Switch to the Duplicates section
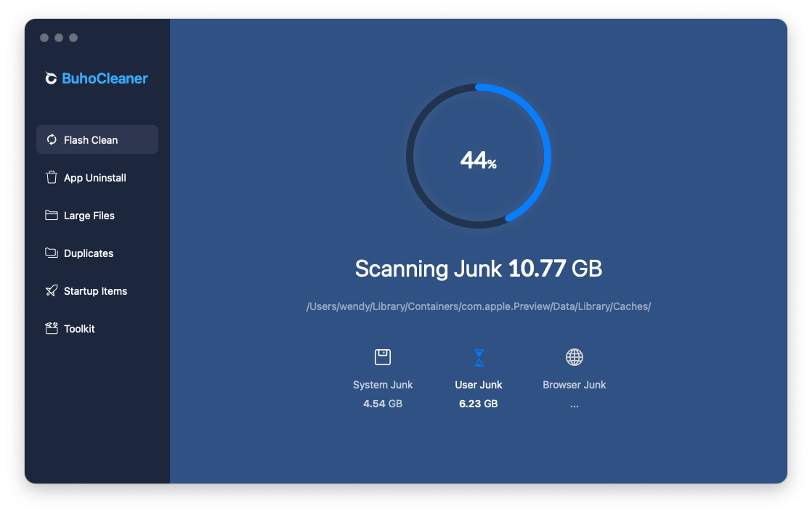This screenshot has height=514, width=812. coord(97,253)
